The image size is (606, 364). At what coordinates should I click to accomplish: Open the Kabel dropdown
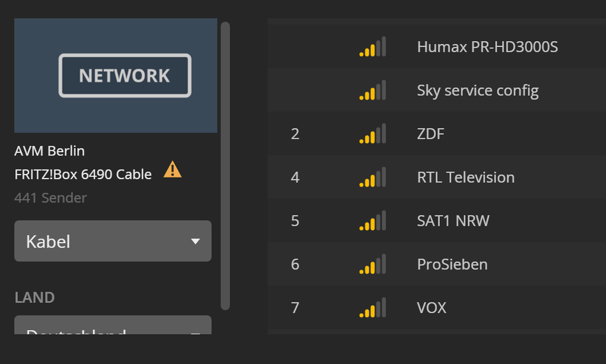tap(112, 241)
